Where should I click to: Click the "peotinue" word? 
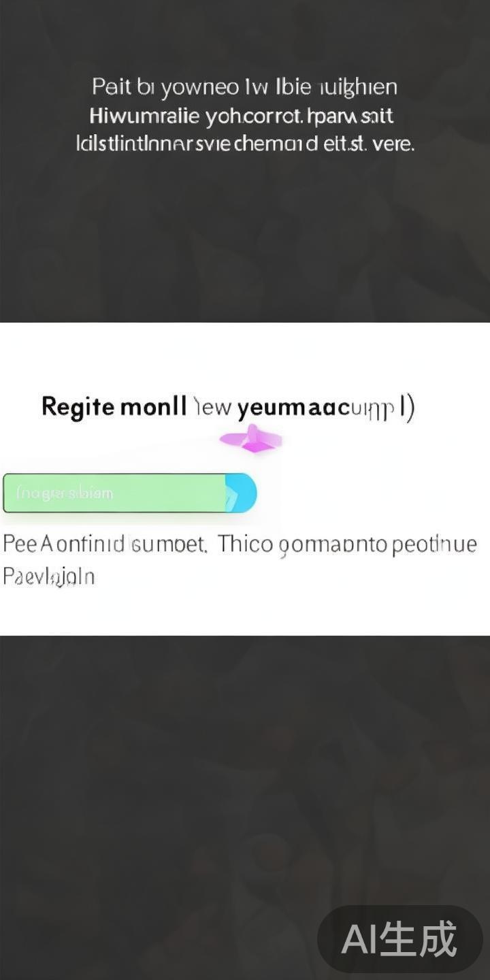[x=434, y=544]
